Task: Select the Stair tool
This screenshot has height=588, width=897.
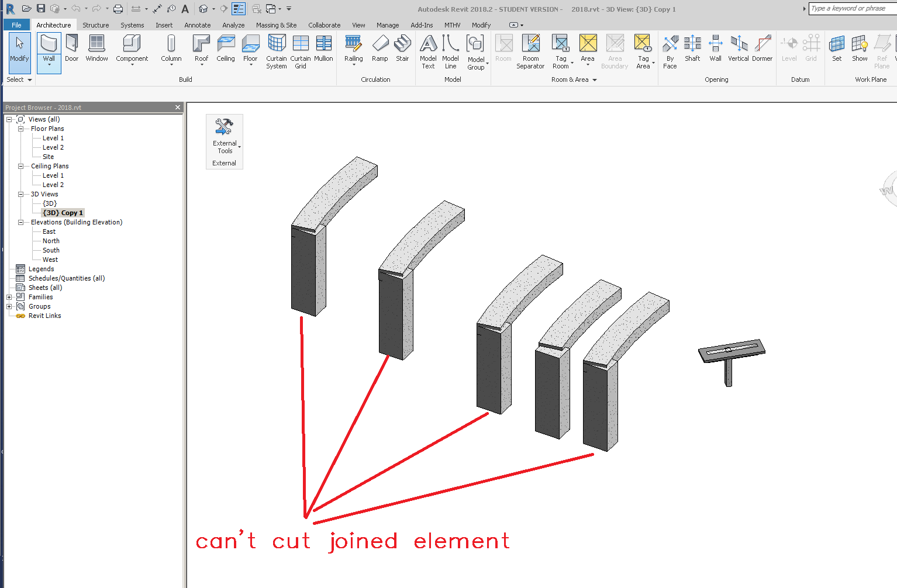Action: (402, 48)
